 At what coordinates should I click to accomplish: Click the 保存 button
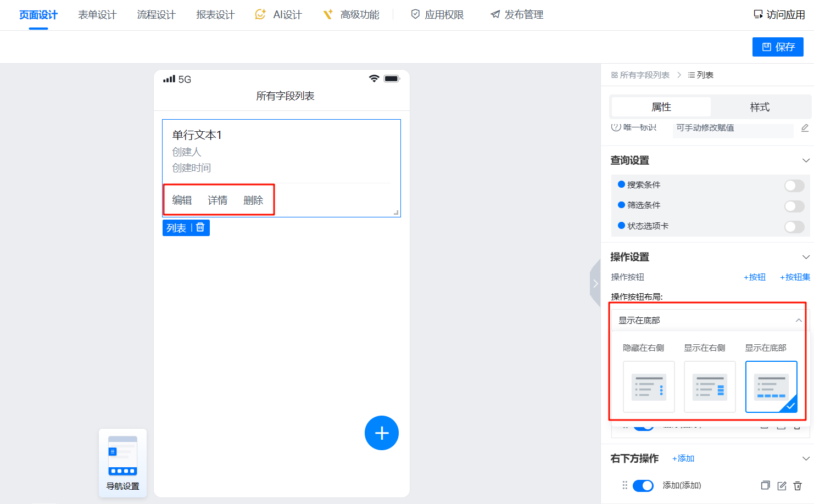[777, 47]
